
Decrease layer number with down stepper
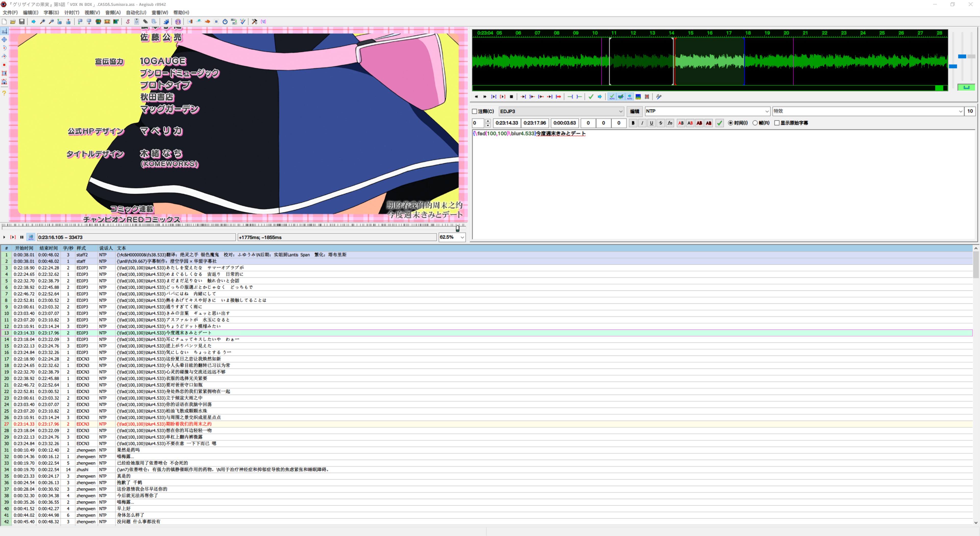pos(488,125)
